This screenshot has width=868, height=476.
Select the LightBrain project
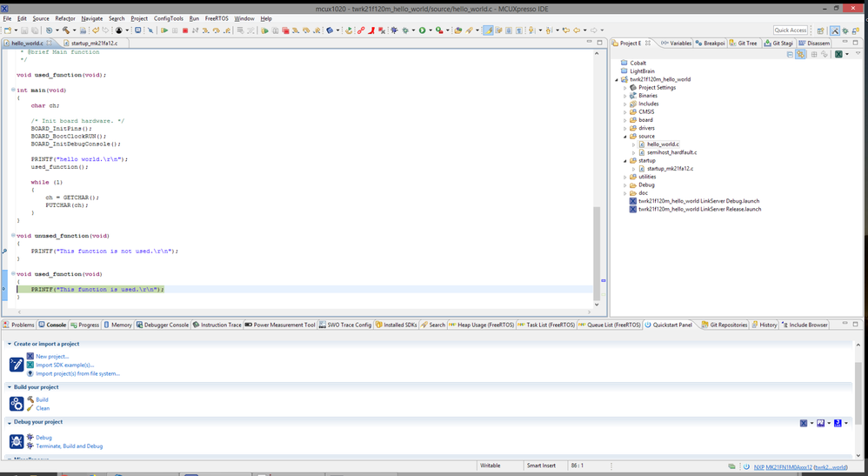point(642,71)
